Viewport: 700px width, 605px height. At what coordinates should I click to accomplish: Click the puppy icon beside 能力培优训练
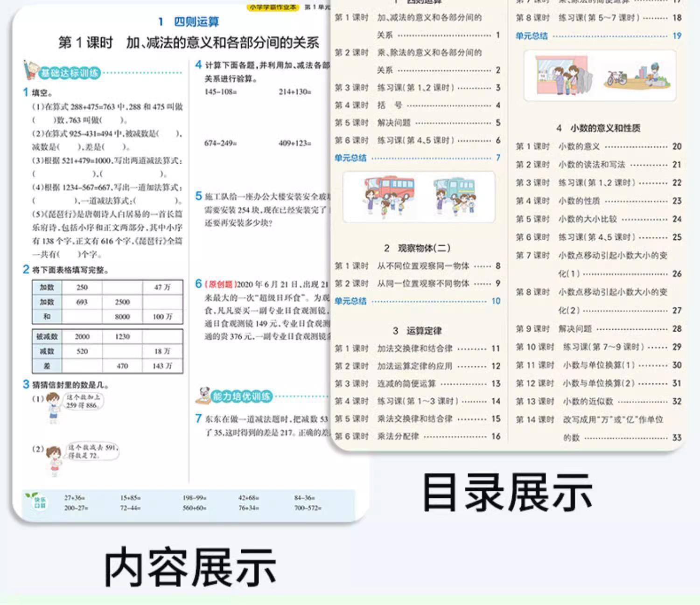(x=203, y=396)
